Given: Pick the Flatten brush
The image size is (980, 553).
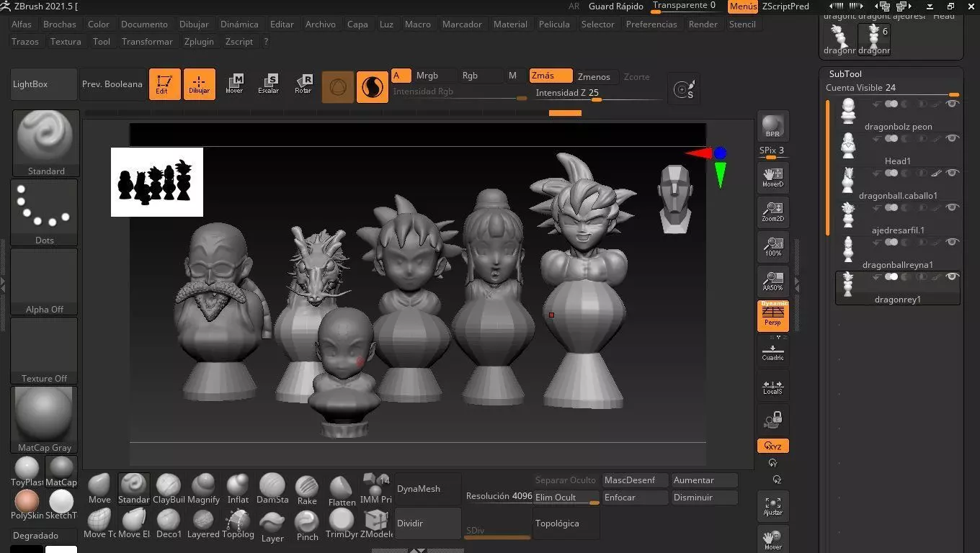Looking at the screenshot, I should (342, 490).
